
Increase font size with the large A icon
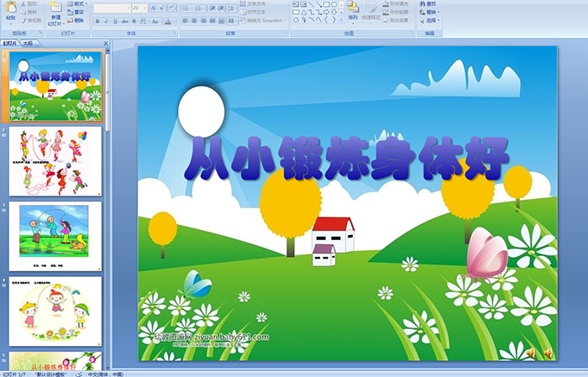point(154,8)
